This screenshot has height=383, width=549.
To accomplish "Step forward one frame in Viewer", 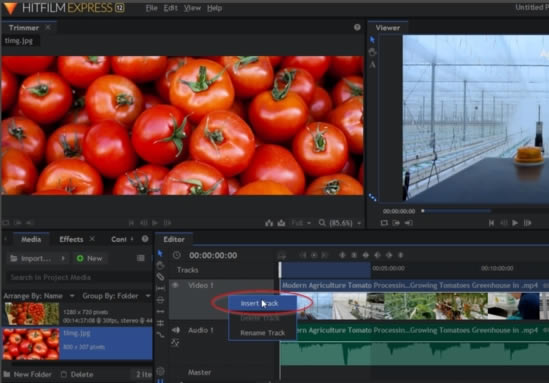I will [528, 223].
